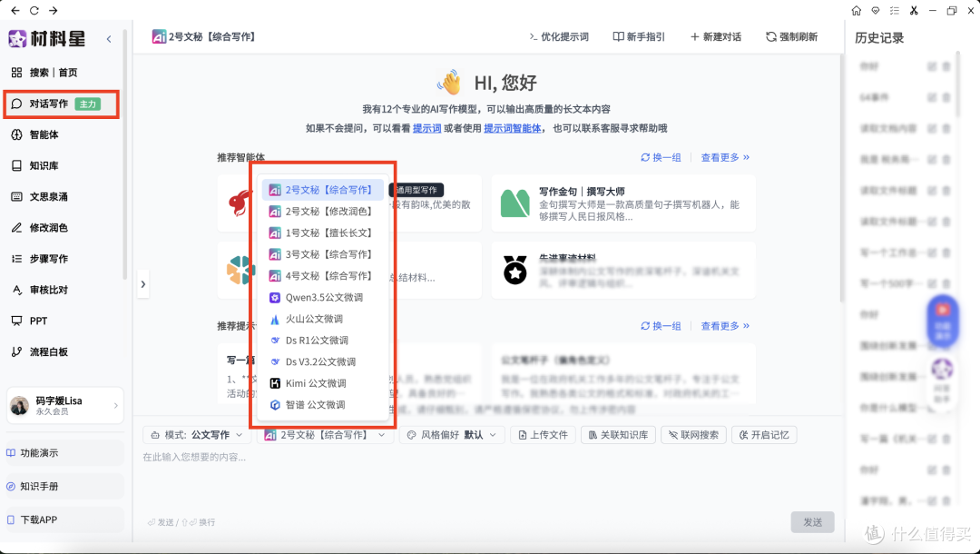Open the 风格偏好 默认 dropdown
980x554 pixels.
click(451, 434)
